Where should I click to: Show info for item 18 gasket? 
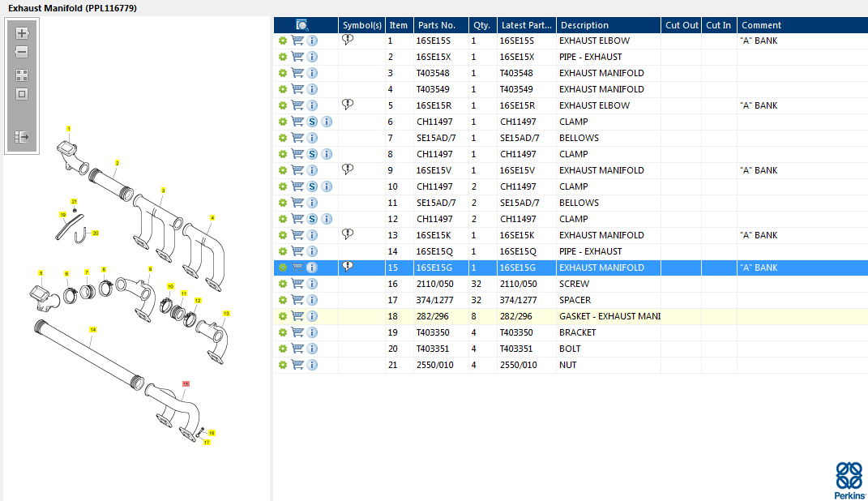pos(312,316)
